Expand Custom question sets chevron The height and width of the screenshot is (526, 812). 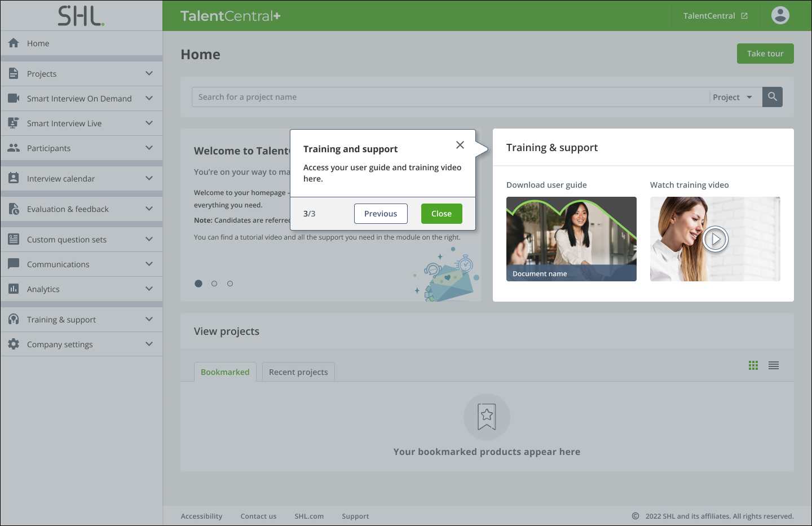[x=149, y=239]
